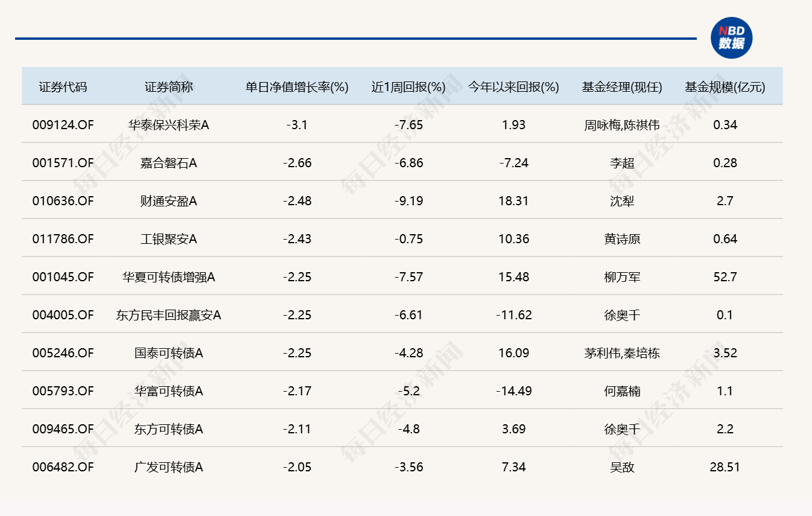Click fund code 005246.OF

(63, 353)
